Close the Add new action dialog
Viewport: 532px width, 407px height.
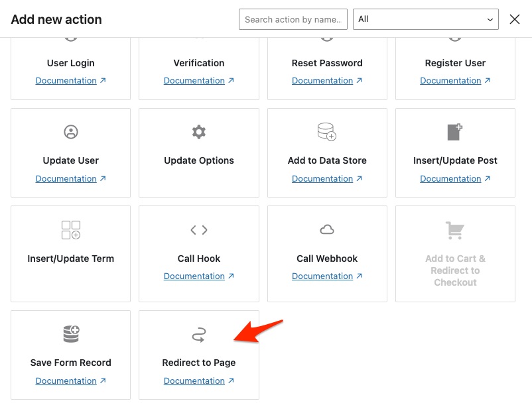point(515,19)
